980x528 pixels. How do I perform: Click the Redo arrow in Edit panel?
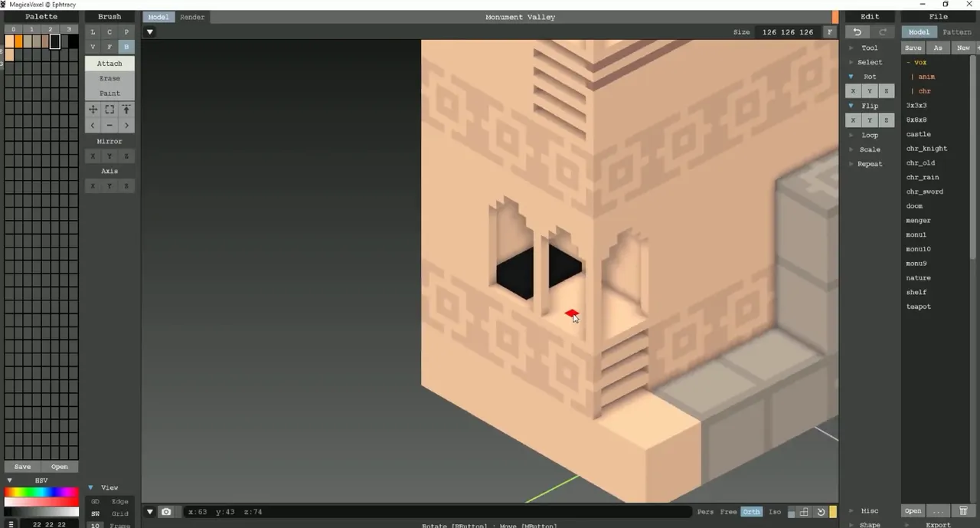tap(883, 32)
